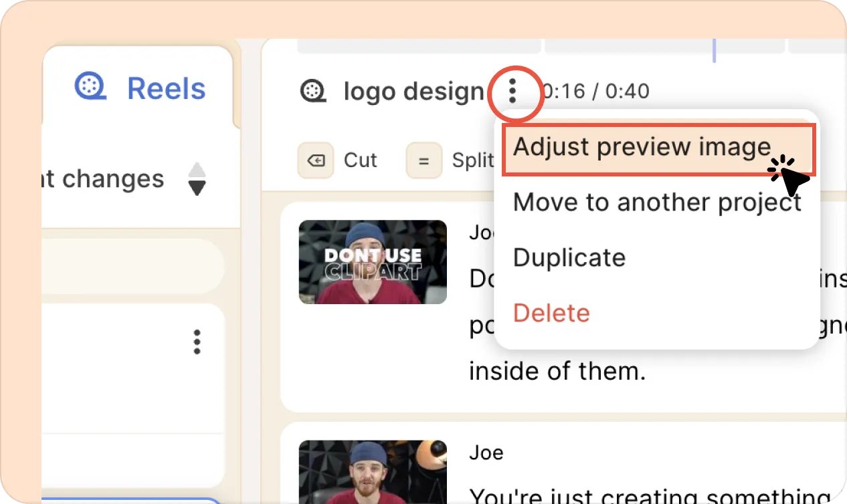Select the second Joe clip thumbnail
847x504 pixels.
tap(373, 472)
